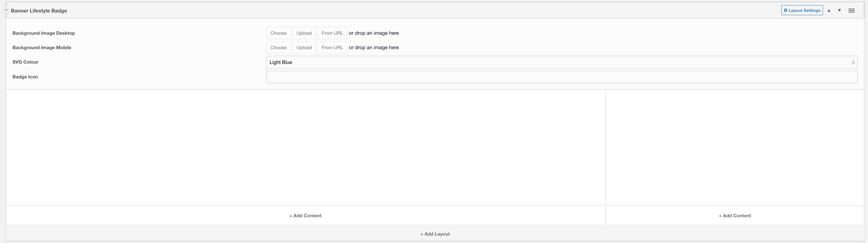Click Add Content in the narrow right column

735,216
